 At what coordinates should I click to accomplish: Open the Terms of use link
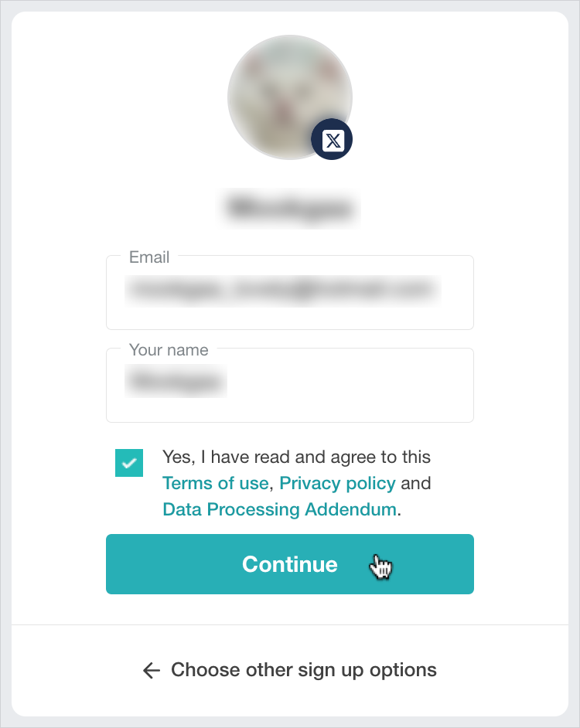[215, 484]
